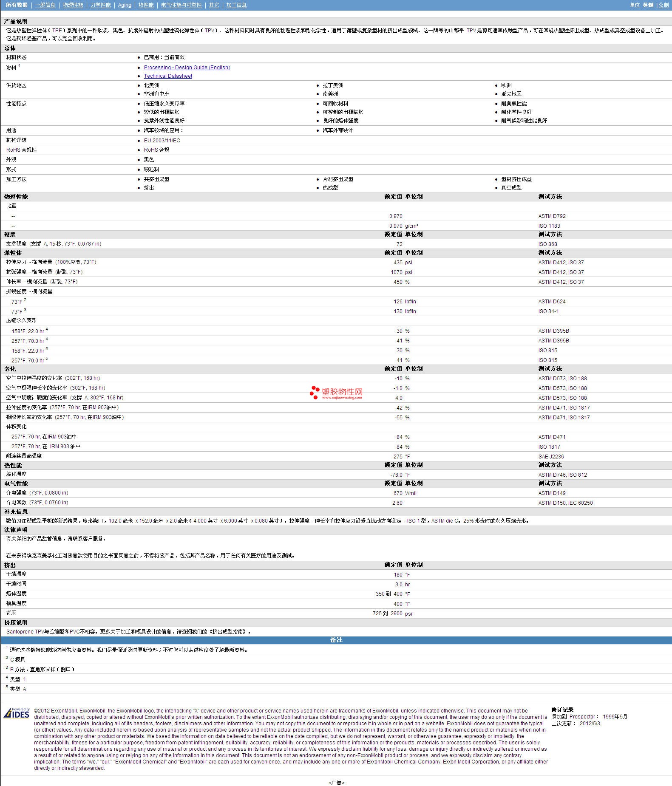Select the 所有数据 tab in the top navigation
Viewport: 672px width, 786px height.
(x=17, y=5)
